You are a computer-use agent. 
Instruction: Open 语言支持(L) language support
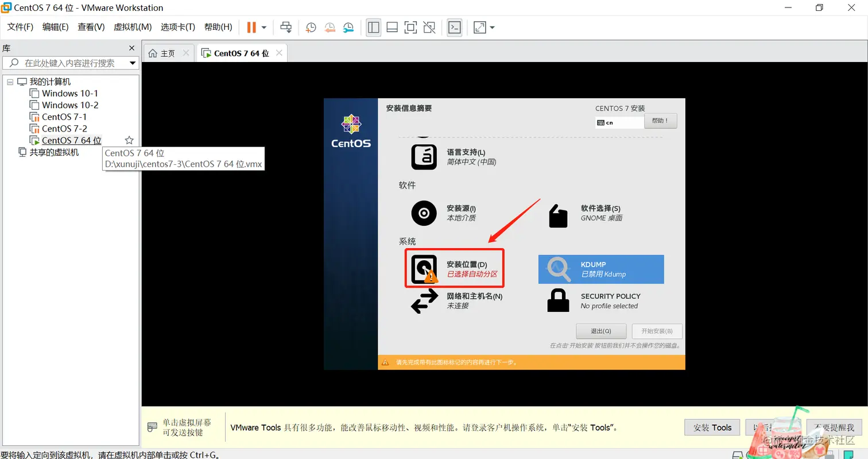454,156
